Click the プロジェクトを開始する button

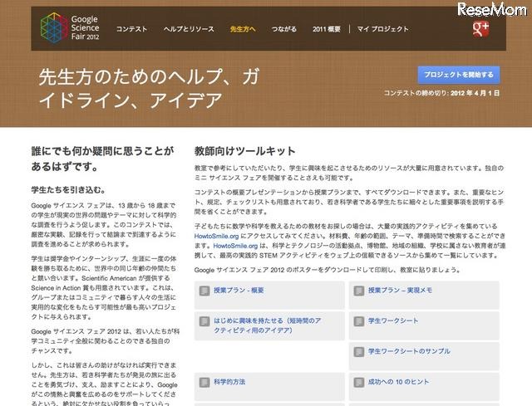(459, 75)
